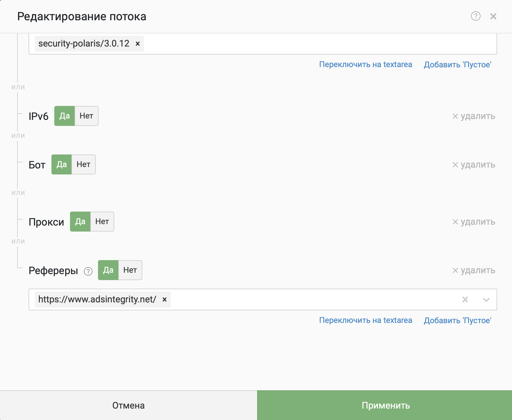Delete the Прокси filter with удалить

click(473, 222)
